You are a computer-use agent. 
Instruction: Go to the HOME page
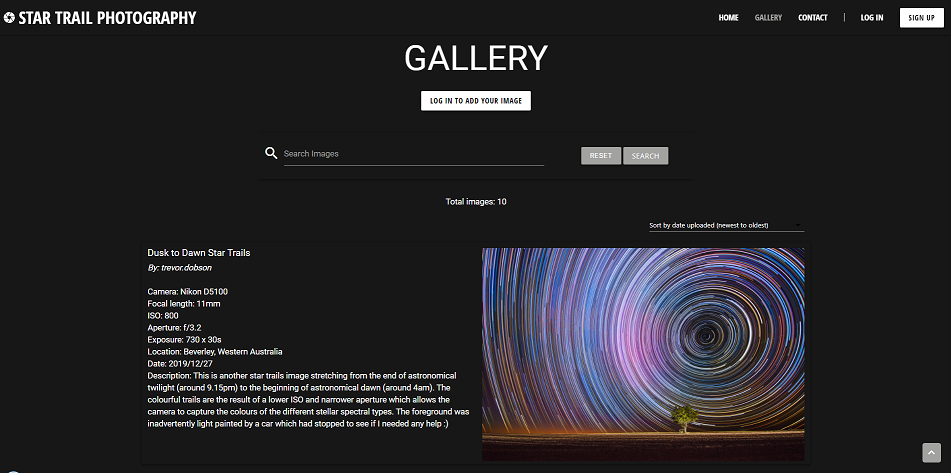(x=728, y=18)
